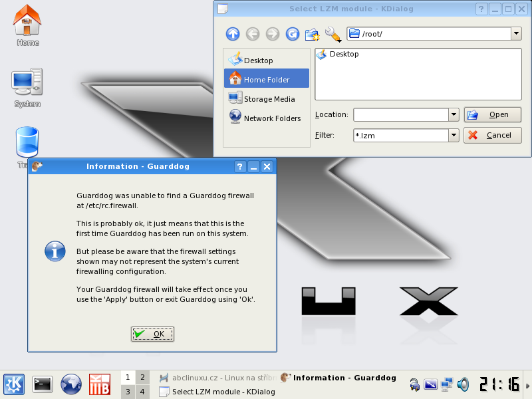The image size is (532, 399).
Task: Switch to abclinuxu.cz taskbar entry
Action: (x=218, y=378)
